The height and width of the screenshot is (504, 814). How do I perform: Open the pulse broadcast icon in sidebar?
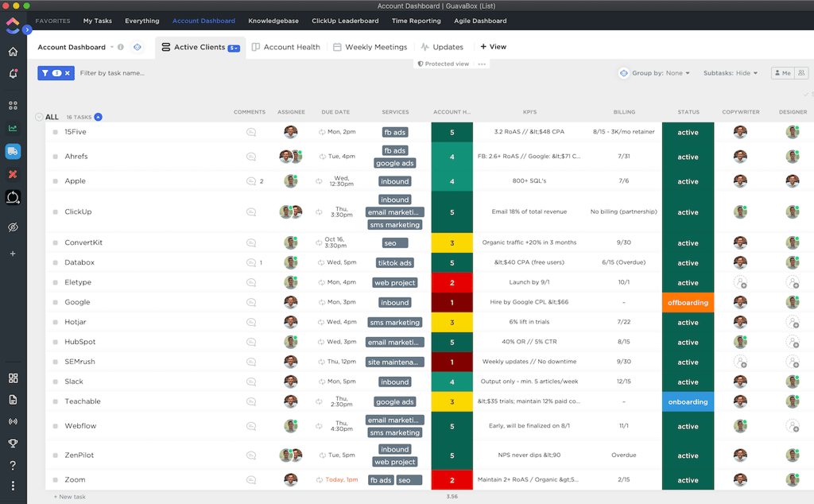tap(13, 421)
